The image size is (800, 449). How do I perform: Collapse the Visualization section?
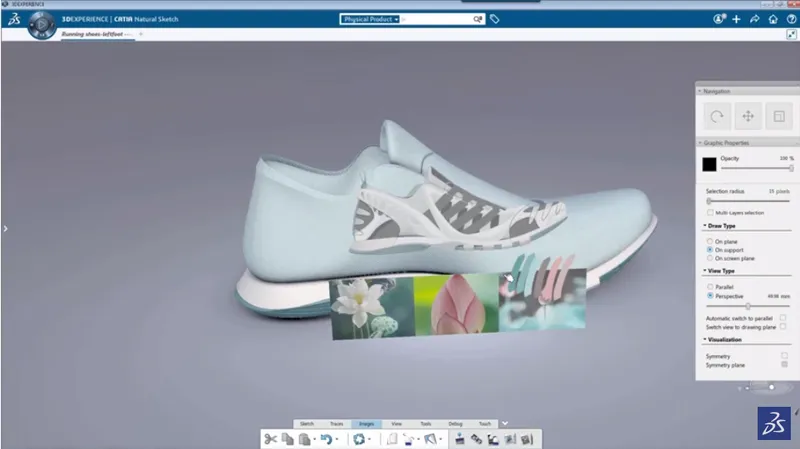point(705,339)
